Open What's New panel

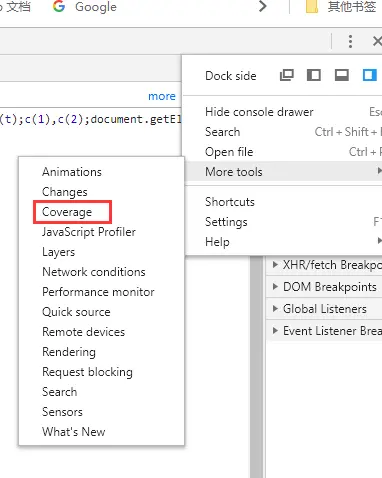pos(102,432)
